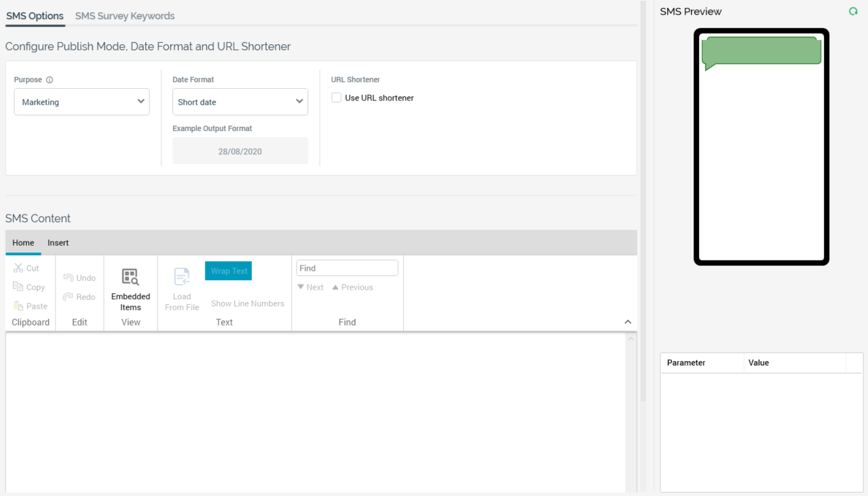Image resolution: width=868 pixels, height=496 pixels.
Task: Click Previous in the Find group
Action: (352, 287)
